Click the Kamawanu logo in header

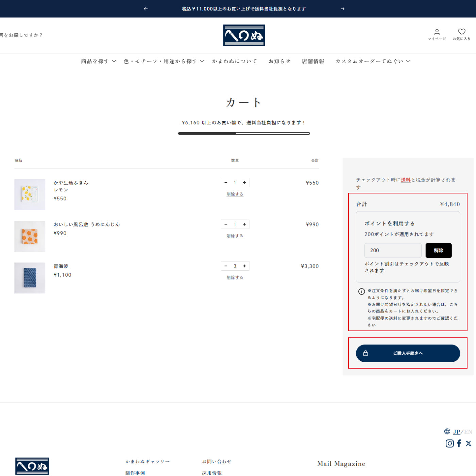[244, 35]
